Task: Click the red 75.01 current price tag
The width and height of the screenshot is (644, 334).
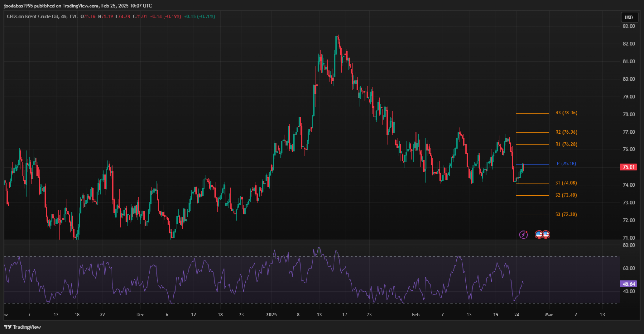Action: click(x=629, y=167)
